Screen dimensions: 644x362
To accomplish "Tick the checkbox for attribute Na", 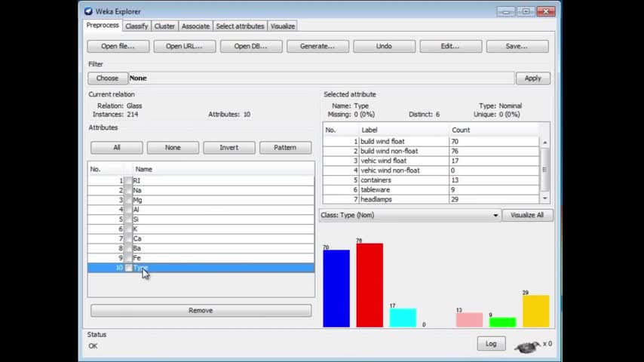I will (128, 190).
